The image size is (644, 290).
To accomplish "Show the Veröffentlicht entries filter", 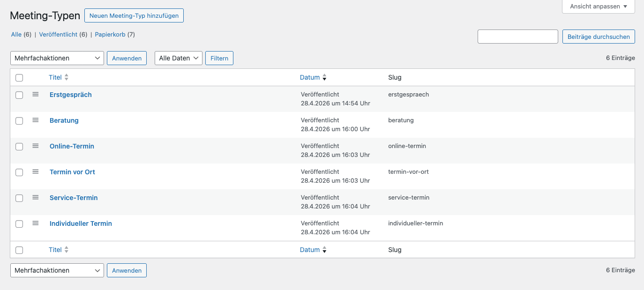I will pyautogui.click(x=58, y=34).
